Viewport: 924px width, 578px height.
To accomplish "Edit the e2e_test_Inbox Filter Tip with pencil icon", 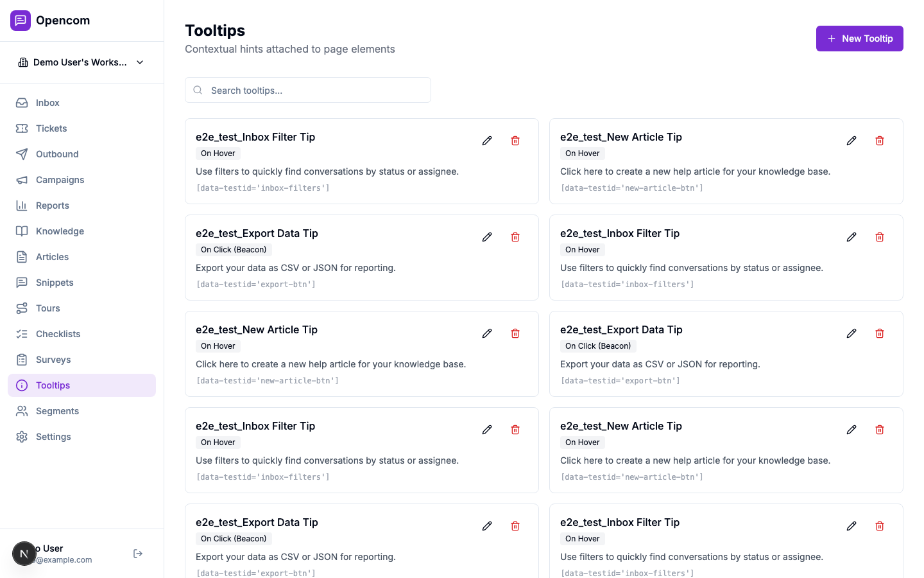I will tap(487, 140).
